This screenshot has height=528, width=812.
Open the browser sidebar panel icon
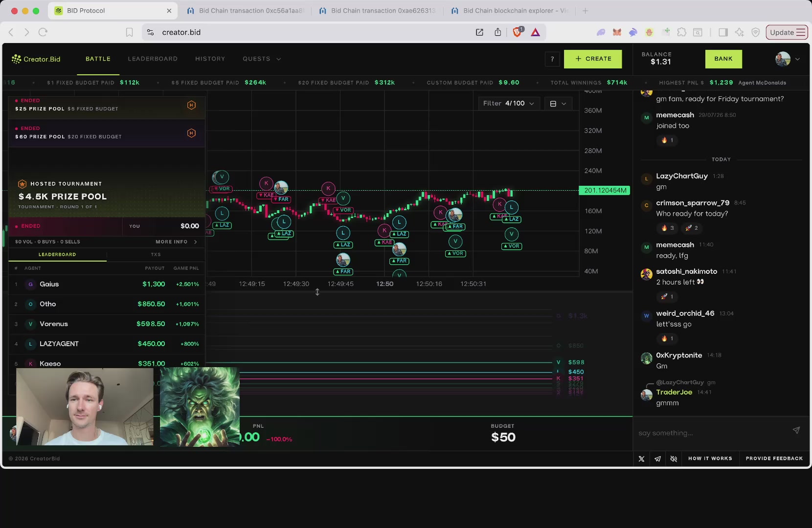click(x=723, y=32)
